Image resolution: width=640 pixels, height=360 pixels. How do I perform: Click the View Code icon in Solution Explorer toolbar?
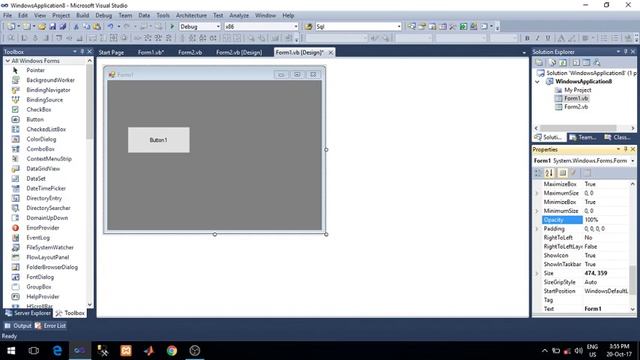click(576, 62)
